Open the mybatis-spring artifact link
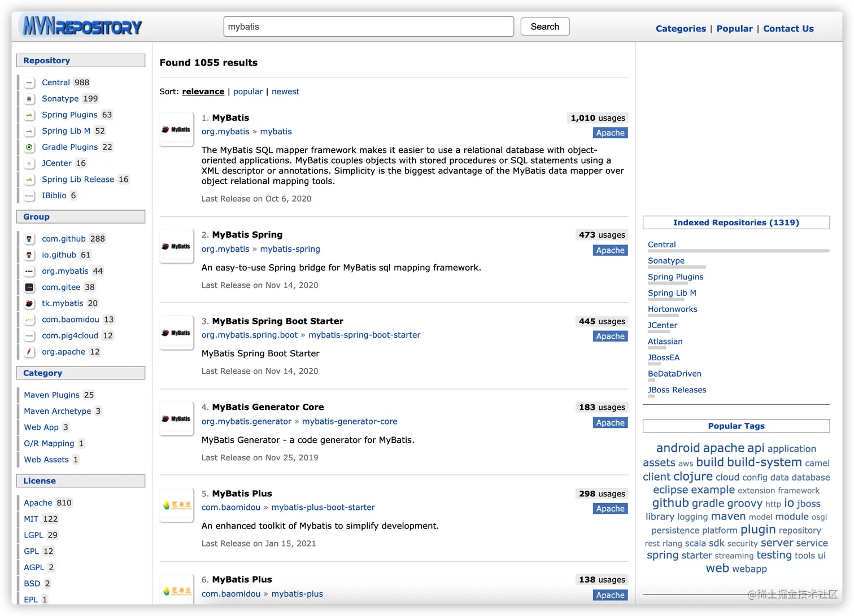The height and width of the screenshot is (616, 854). tap(290, 249)
